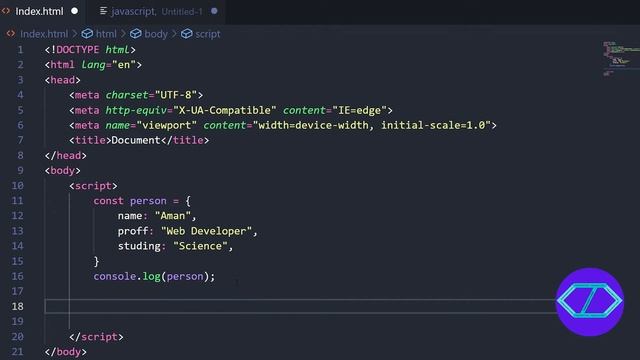This screenshot has width=640, height=360.
Task: Click the <title>Document</title> line
Action: pyautogui.click(x=139, y=140)
